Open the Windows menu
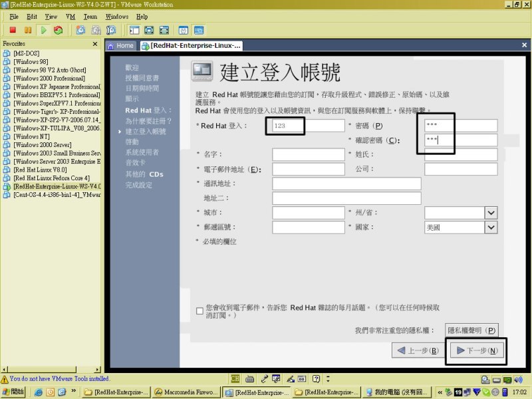 pyautogui.click(x=117, y=17)
